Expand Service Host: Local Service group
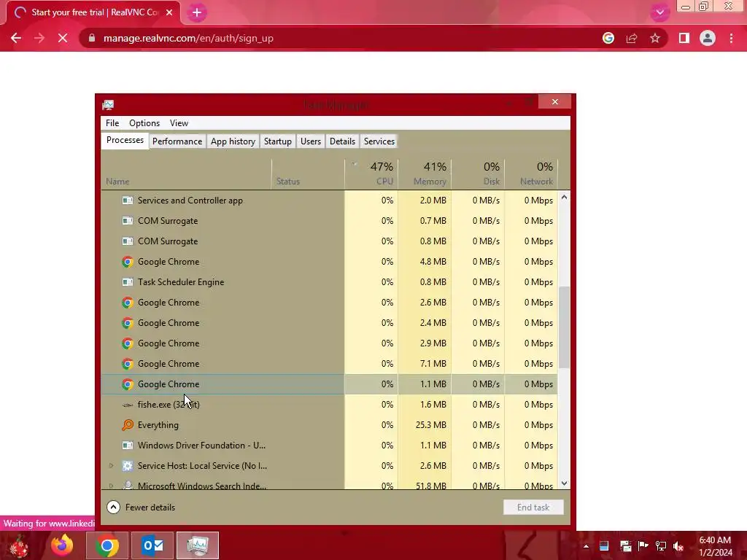The height and width of the screenshot is (560, 747). 111,466
